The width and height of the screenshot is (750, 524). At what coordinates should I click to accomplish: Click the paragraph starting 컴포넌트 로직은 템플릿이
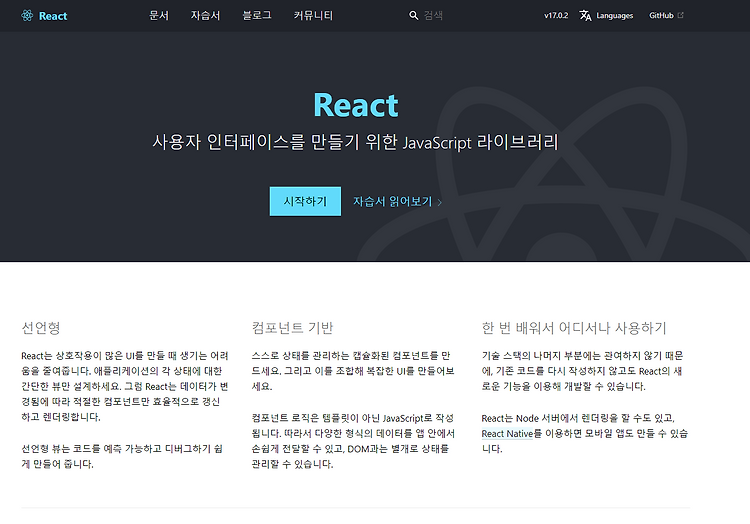353,441
